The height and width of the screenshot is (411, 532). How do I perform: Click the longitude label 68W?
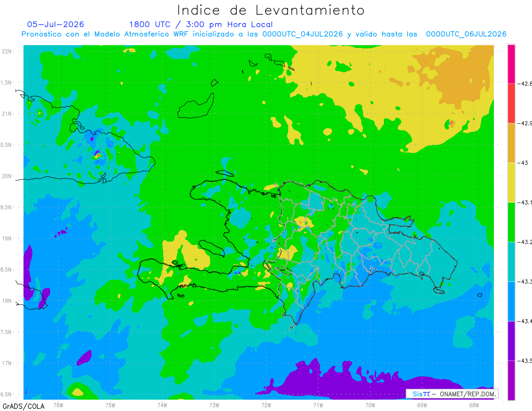[474, 404]
